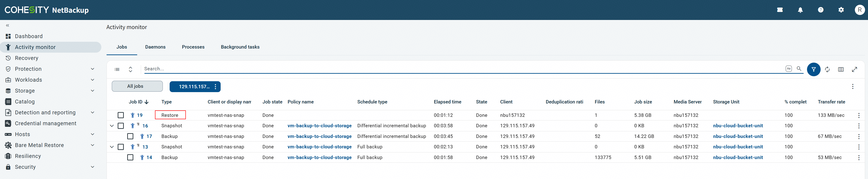868x179 pixels.
Task: Click the 133775 files value for job 14
Action: (x=603, y=157)
